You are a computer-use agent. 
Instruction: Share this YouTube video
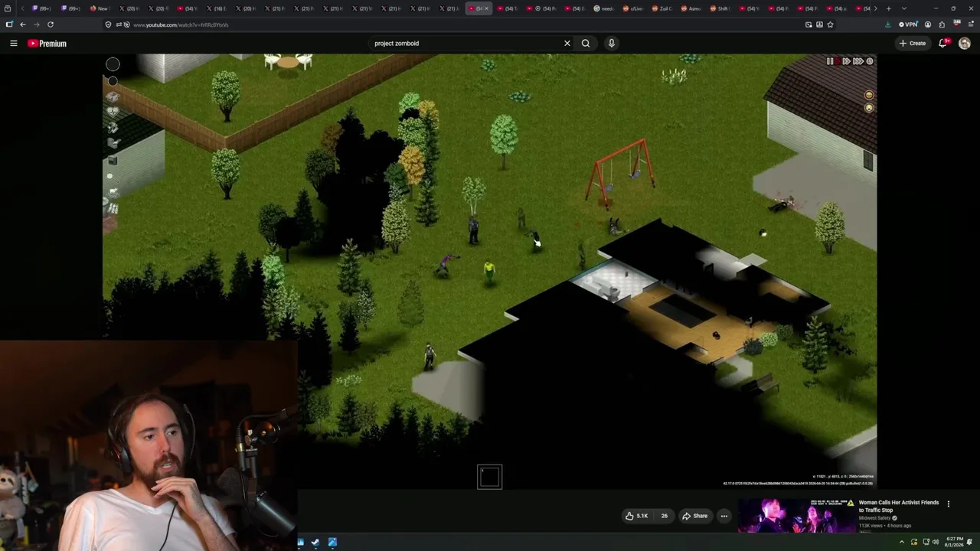695,516
